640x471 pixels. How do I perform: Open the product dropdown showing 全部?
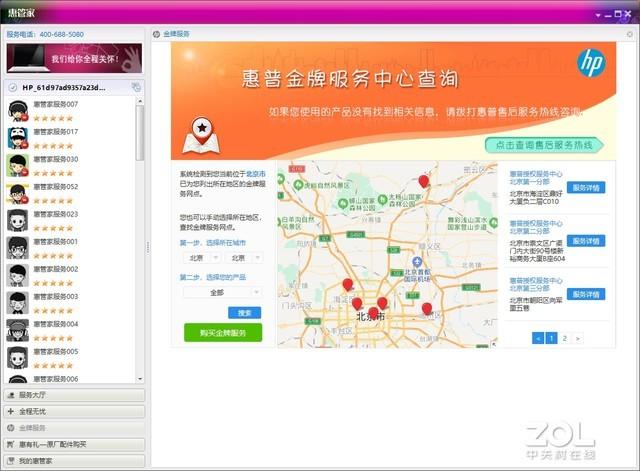tap(222, 293)
